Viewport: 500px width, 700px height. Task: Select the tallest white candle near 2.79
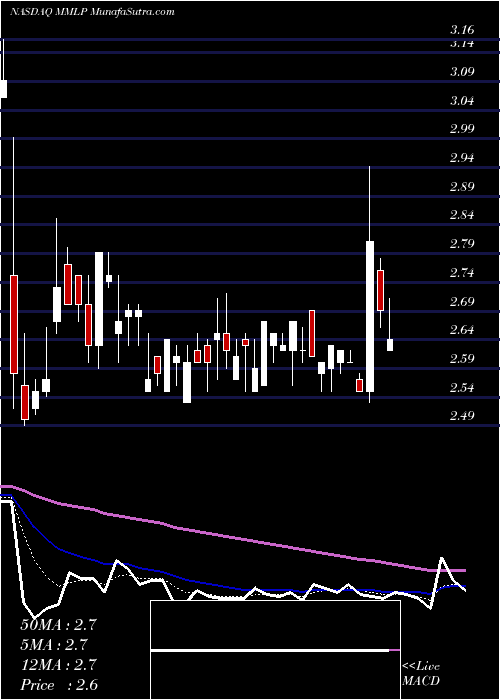(x=370, y=317)
